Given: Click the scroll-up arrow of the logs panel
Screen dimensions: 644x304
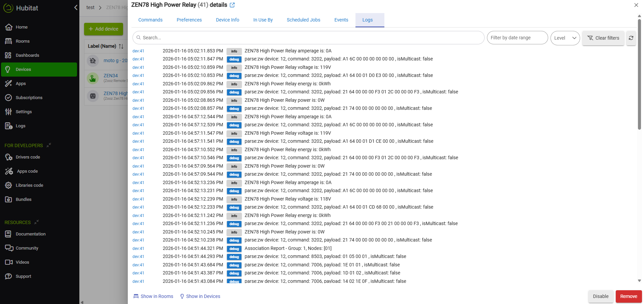Looking at the screenshot, I should [x=639, y=16].
